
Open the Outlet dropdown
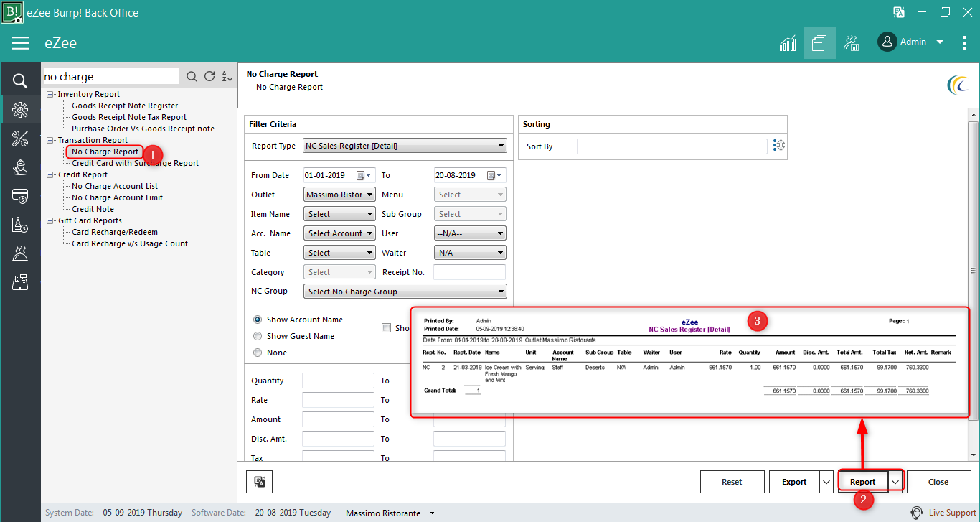(339, 195)
